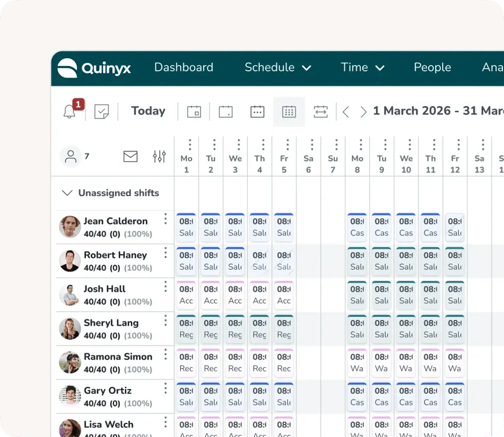Open the notifications bell
This screenshot has width=504, height=437.
pyautogui.click(x=69, y=111)
